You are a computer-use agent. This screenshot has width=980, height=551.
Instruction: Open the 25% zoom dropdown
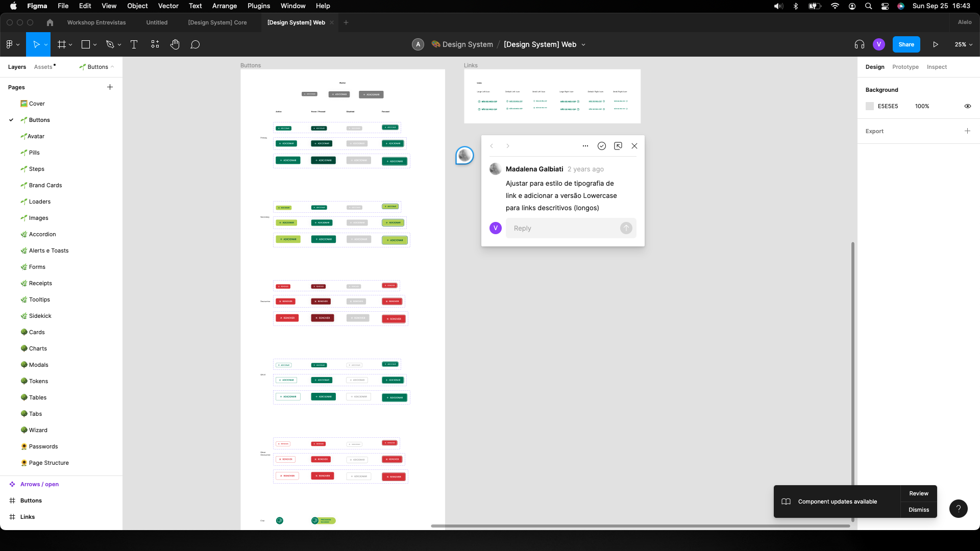point(963,44)
